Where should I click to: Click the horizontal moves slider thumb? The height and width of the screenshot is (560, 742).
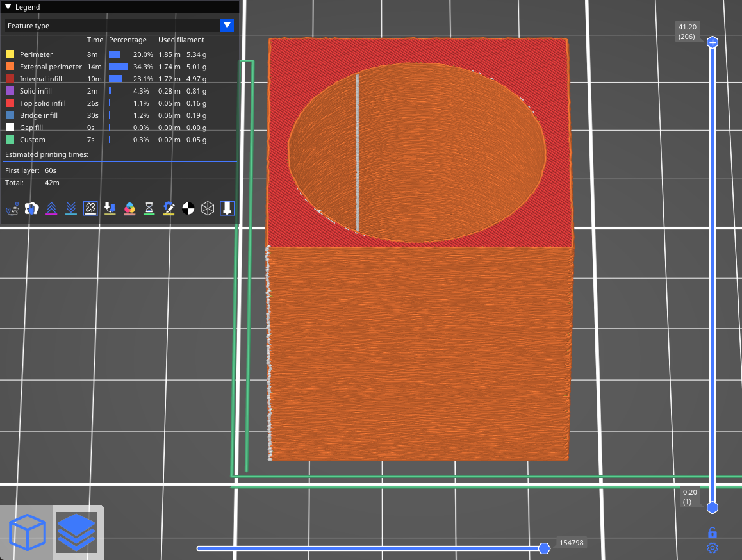(x=544, y=548)
